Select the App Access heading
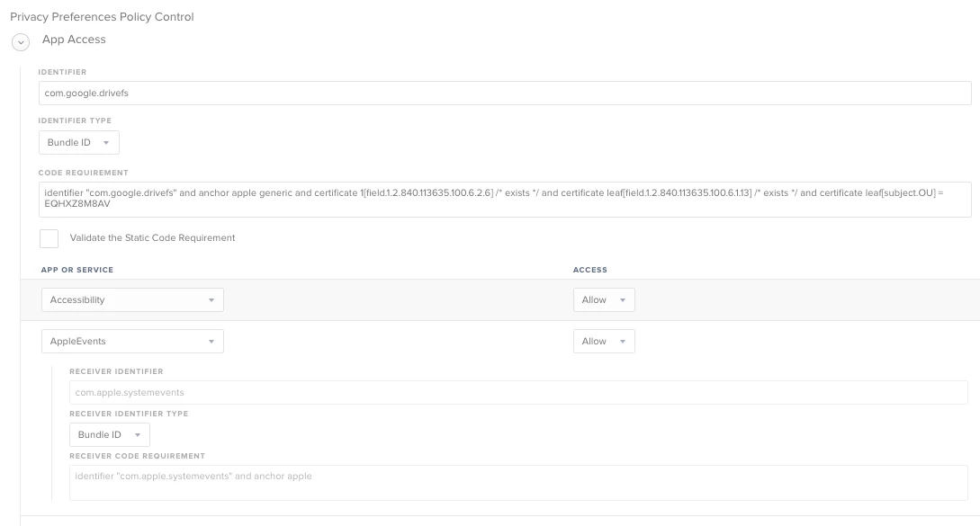Viewport: 980px width, 526px height. coord(74,40)
